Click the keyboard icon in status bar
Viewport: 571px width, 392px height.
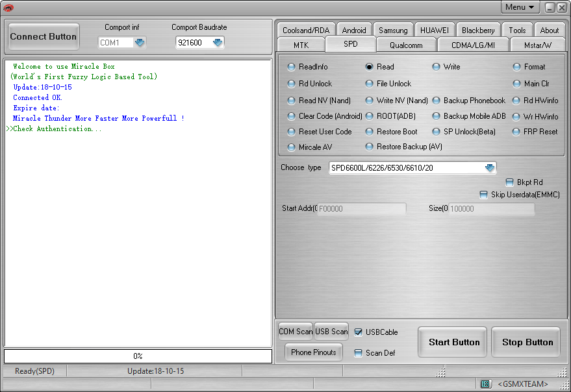pyautogui.click(x=485, y=384)
